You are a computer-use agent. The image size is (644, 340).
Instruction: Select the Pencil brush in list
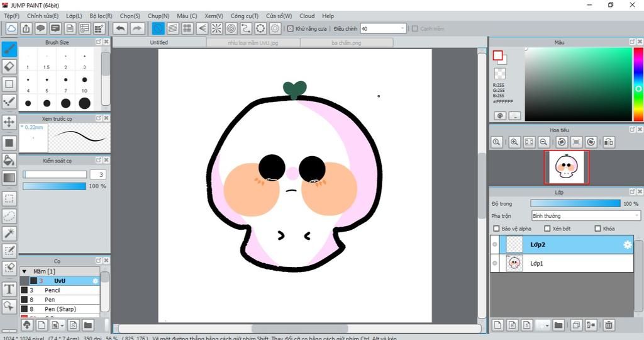(x=53, y=290)
